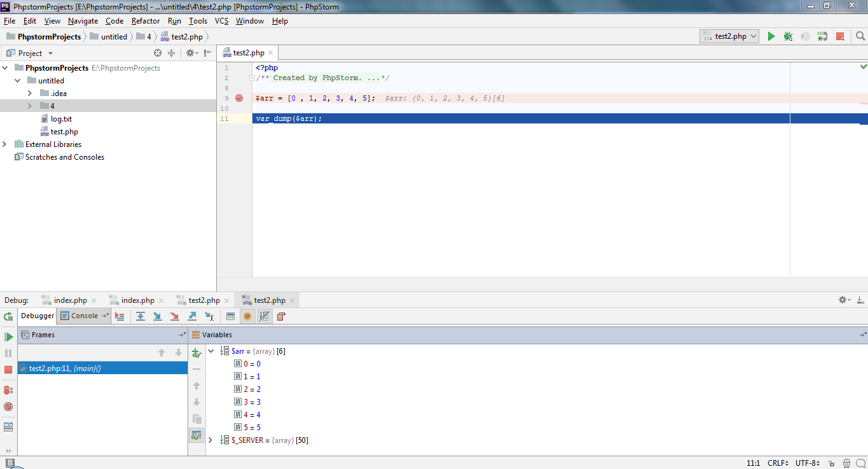Hide the Project tool window
This screenshot has width=868, height=469.
[x=208, y=53]
